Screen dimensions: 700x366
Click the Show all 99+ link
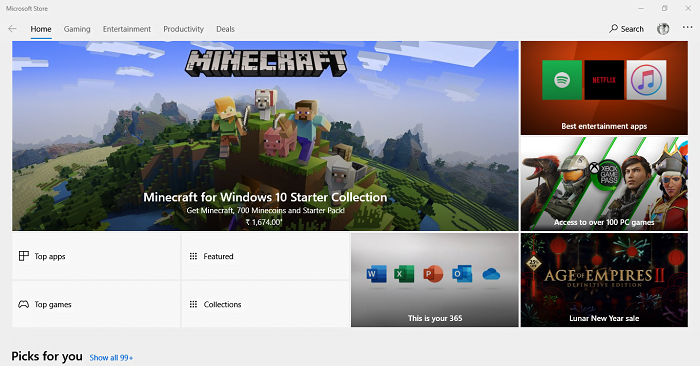111,358
